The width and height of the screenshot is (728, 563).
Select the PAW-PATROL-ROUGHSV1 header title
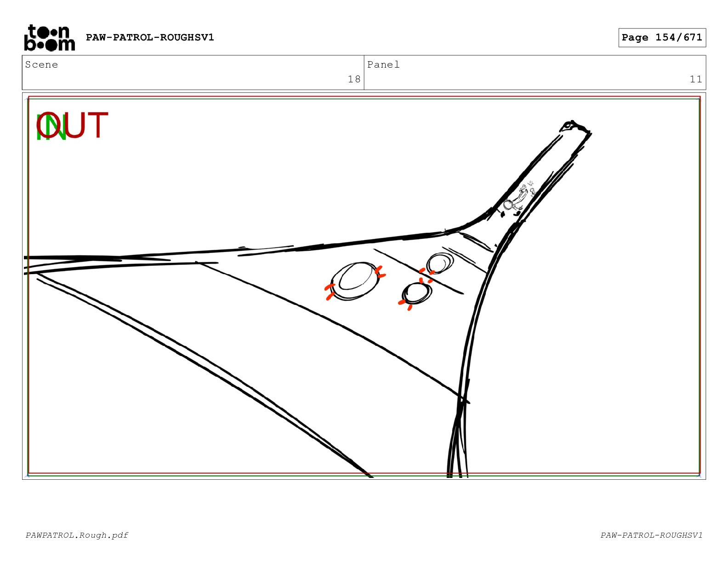click(150, 37)
